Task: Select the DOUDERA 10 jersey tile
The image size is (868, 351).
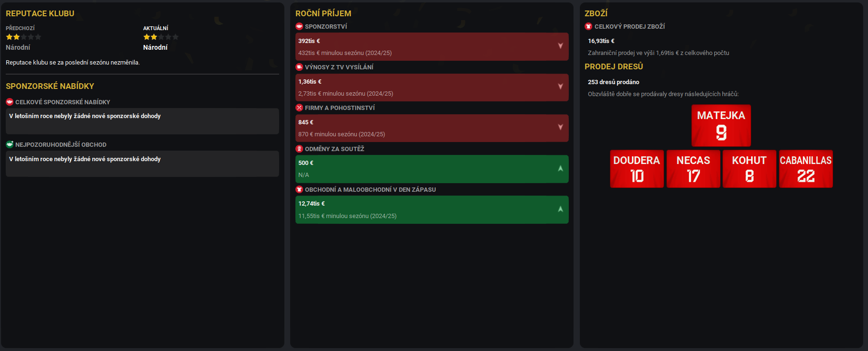Action: tap(637, 169)
